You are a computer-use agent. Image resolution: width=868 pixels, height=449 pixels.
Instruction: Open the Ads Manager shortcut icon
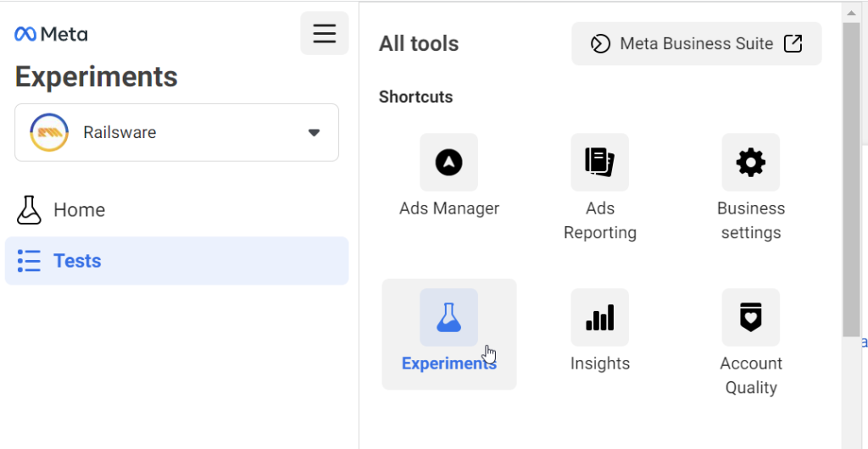[x=448, y=162]
